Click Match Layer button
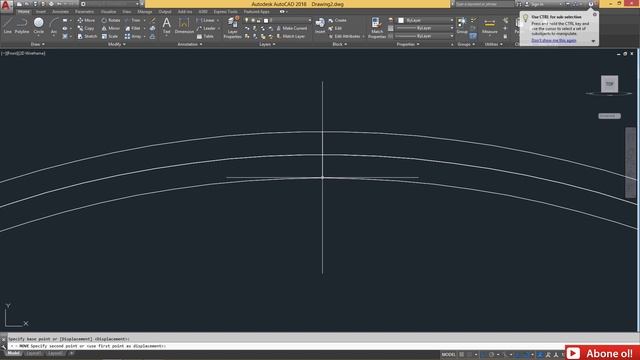This screenshot has height=360, width=640. (290, 36)
